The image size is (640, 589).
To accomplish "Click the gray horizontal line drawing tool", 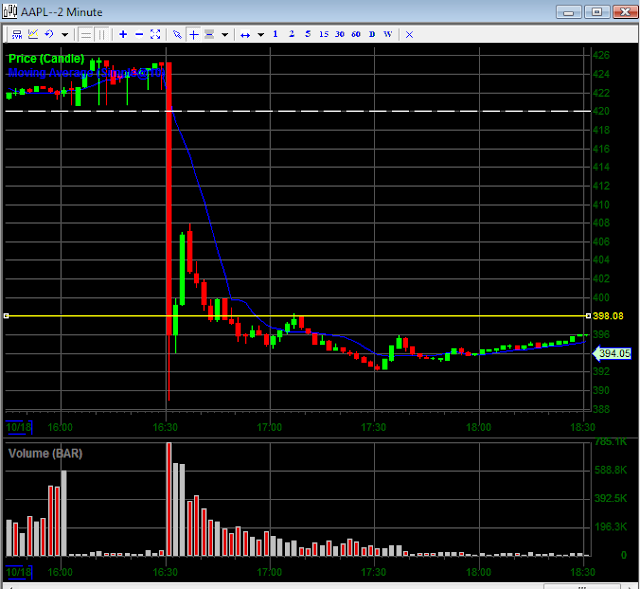I will click(209, 34).
